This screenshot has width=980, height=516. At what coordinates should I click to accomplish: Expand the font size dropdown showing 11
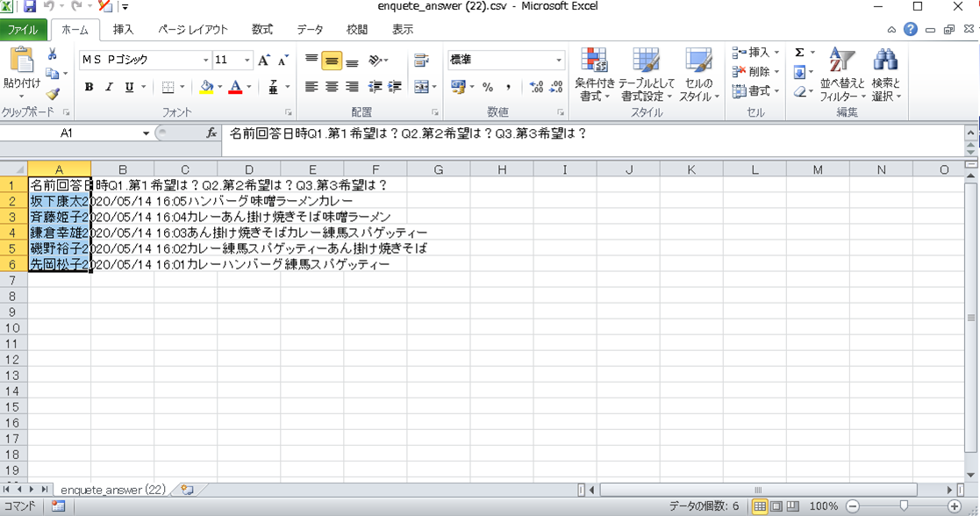[247, 61]
